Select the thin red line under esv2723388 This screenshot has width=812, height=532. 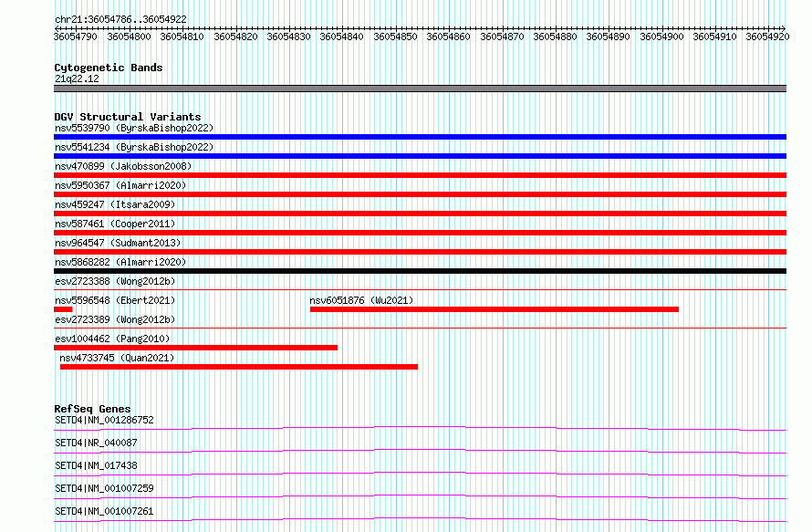[x=420, y=289]
